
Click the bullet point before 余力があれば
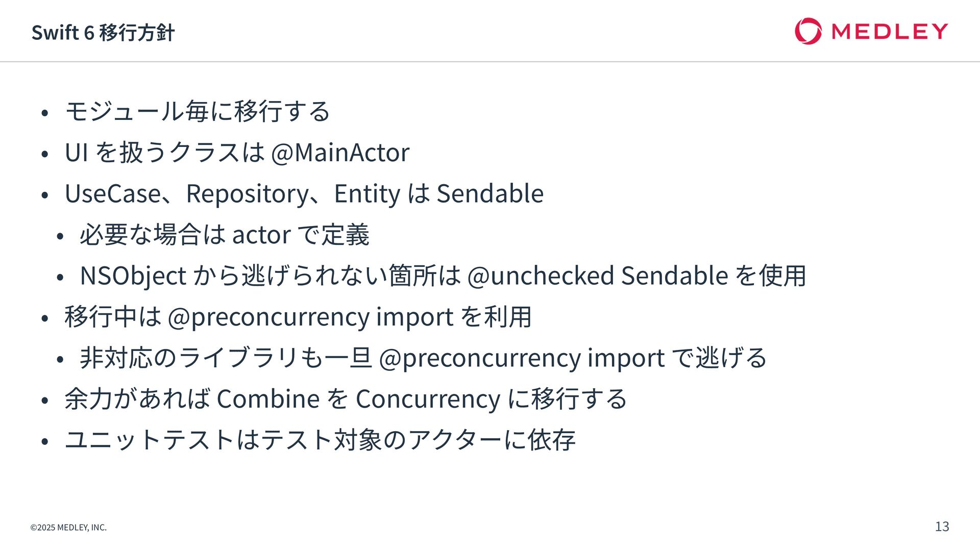pos(45,400)
